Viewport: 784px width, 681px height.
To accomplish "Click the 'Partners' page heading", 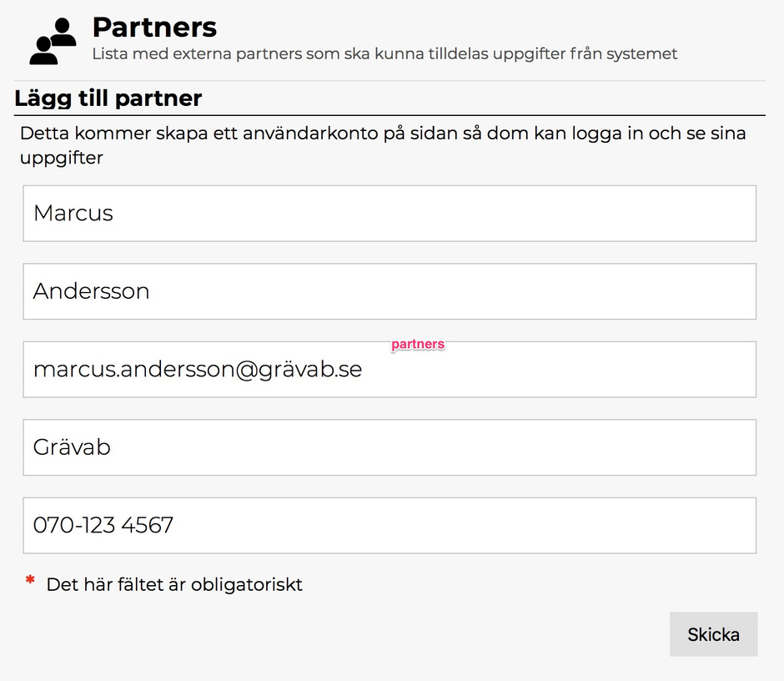I will (154, 28).
